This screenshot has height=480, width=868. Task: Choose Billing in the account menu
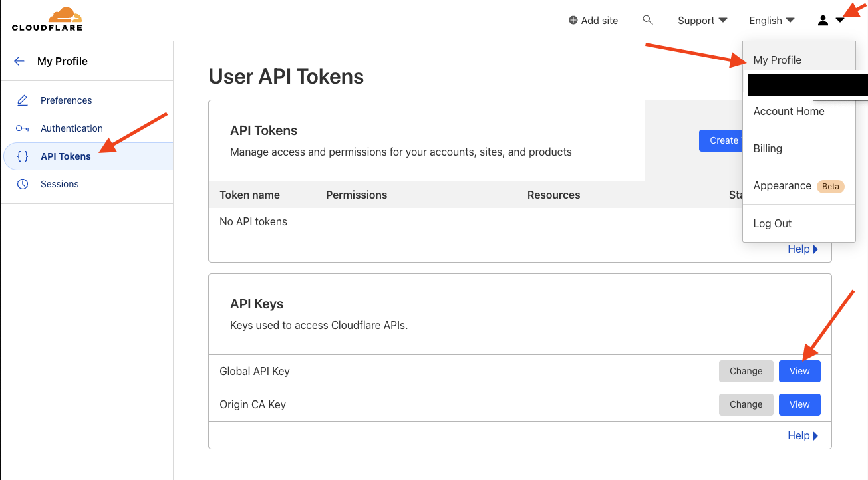(x=768, y=148)
